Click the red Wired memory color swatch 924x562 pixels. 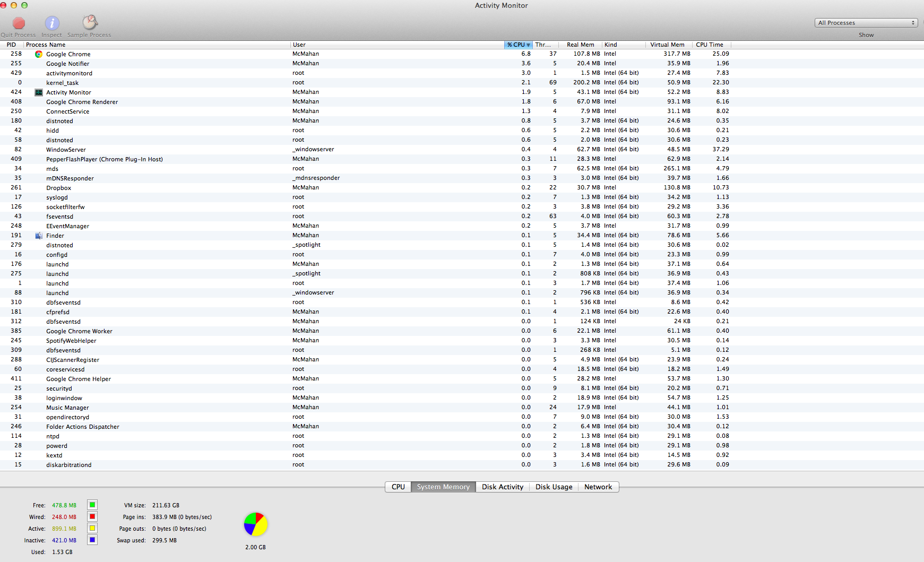tap(92, 517)
